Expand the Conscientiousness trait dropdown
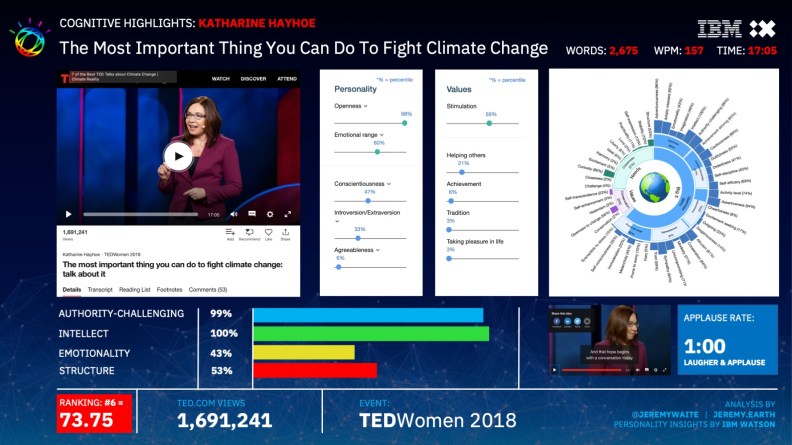Screen dimensions: 792x445 point(389,183)
